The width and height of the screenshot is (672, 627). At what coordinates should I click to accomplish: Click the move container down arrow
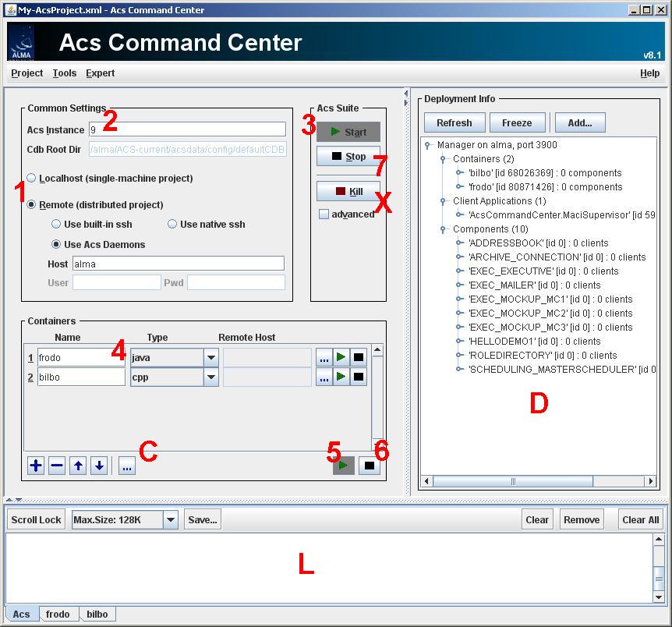pos(99,466)
